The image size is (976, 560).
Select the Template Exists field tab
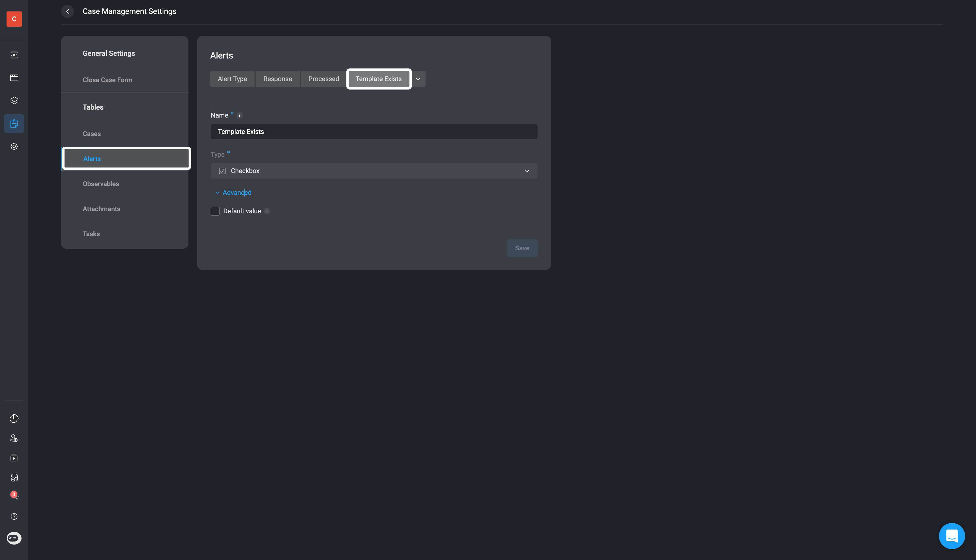coord(379,79)
